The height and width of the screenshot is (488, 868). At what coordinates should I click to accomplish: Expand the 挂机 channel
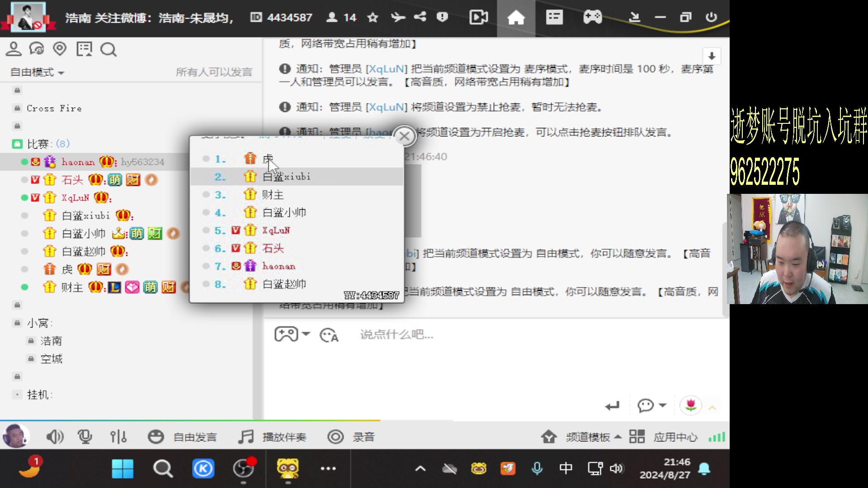17,395
